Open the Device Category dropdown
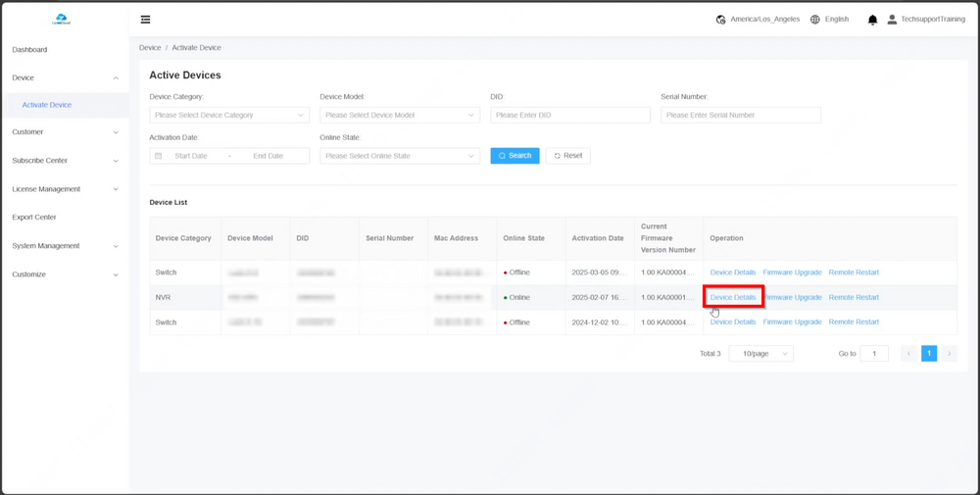This screenshot has height=495, width=980. click(228, 115)
